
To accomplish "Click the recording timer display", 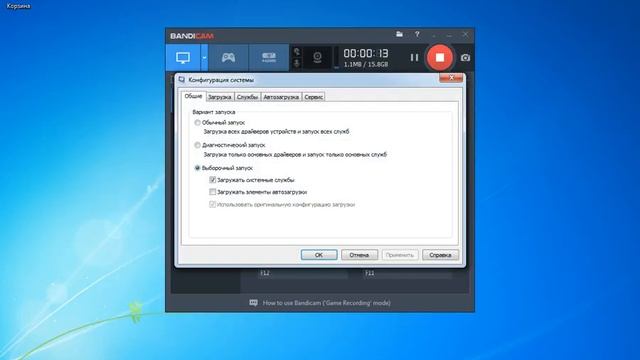I will [x=366, y=53].
